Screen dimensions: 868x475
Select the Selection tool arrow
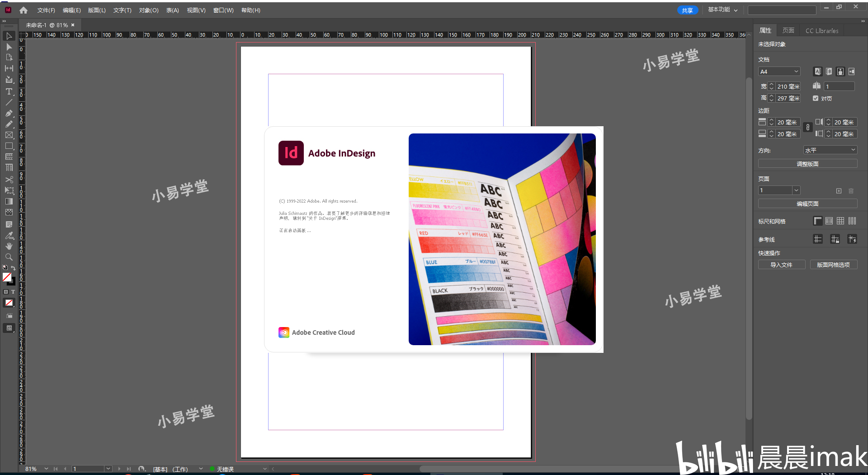pos(9,36)
